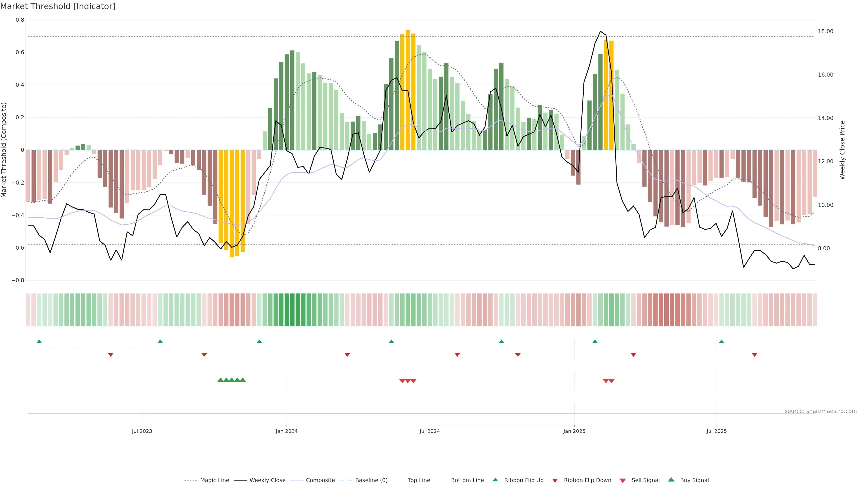Click the Baseline (0) legend entry
Image resolution: width=868 pixels, height=488 pixels.
pyautogui.click(x=371, y=480)
